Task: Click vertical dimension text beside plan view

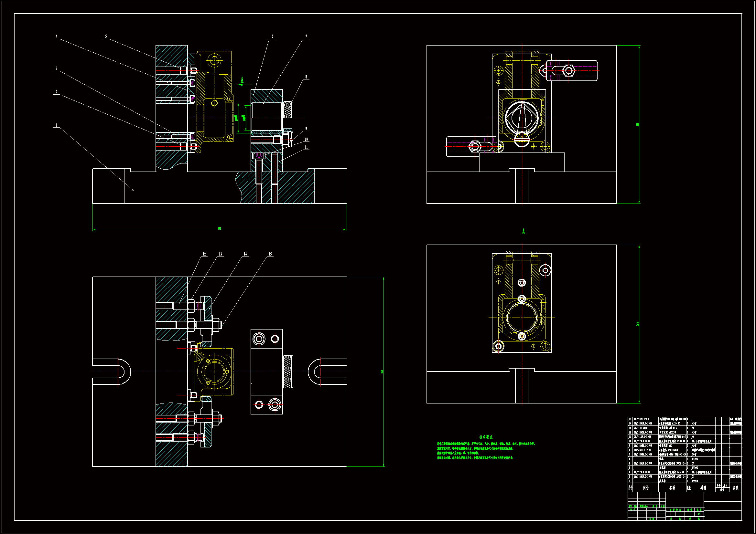Action: coord(382,372)
